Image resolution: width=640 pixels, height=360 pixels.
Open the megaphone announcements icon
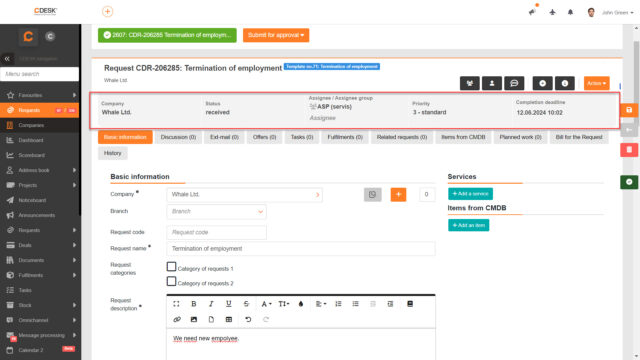[x=532, y=12]
